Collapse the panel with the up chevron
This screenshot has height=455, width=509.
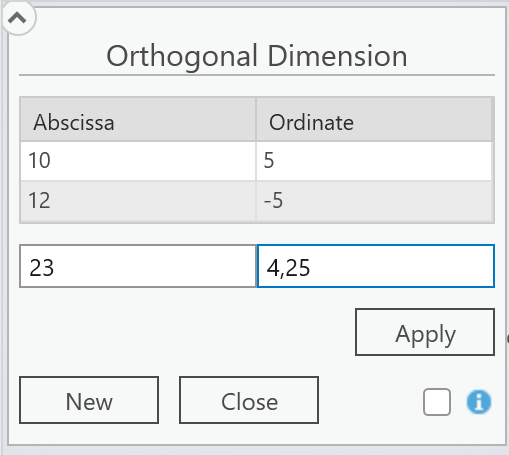pyautogui.click(x=17, y=18)
